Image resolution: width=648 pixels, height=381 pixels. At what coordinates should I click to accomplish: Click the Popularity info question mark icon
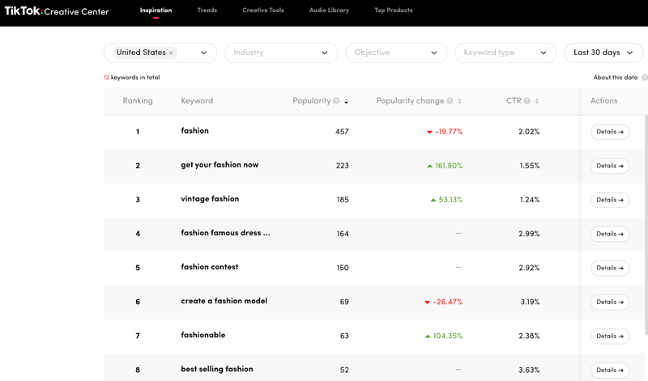click(336, 101)
